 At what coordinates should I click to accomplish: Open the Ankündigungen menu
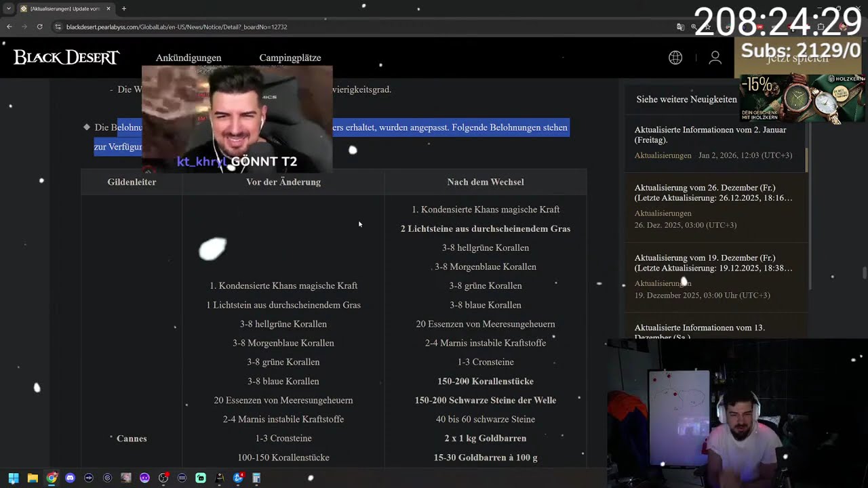(189, 58)
